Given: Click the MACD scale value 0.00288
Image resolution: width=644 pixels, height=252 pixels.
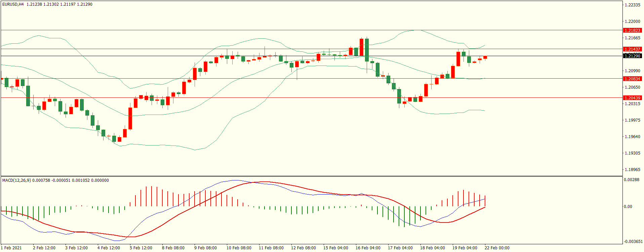Looking at the screenshot, I should [632, 180].
